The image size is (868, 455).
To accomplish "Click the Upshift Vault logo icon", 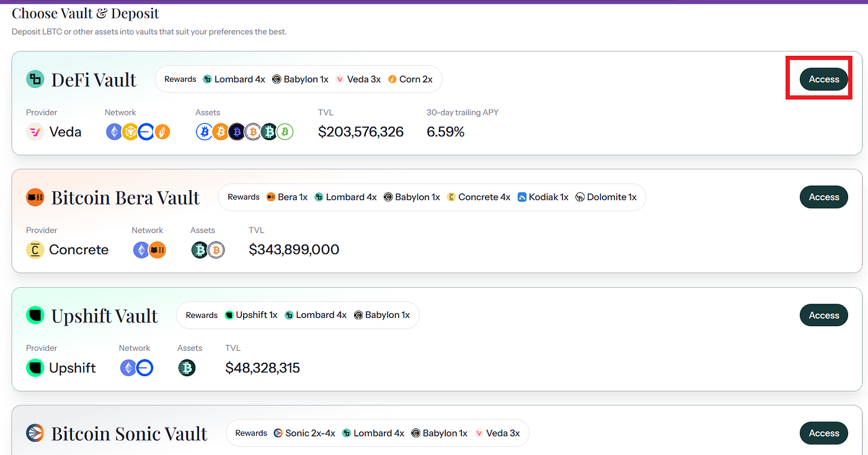I will pos(35,316).
